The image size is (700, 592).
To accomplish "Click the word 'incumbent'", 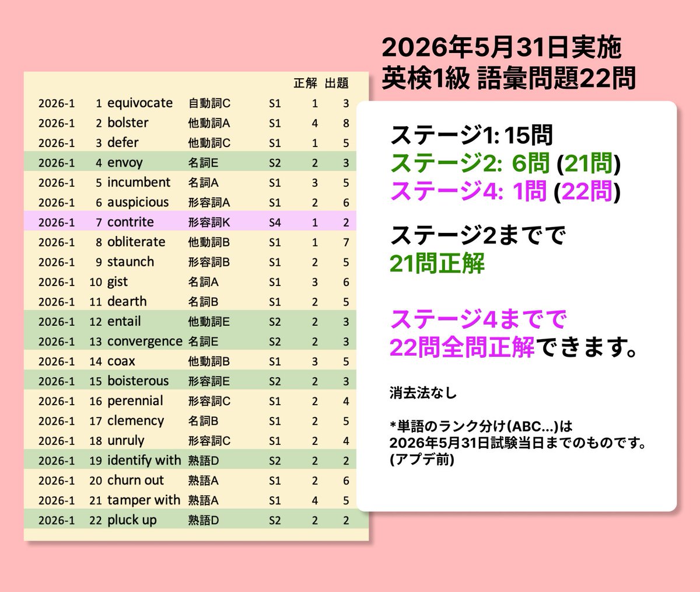I will (x=139, y=183).
